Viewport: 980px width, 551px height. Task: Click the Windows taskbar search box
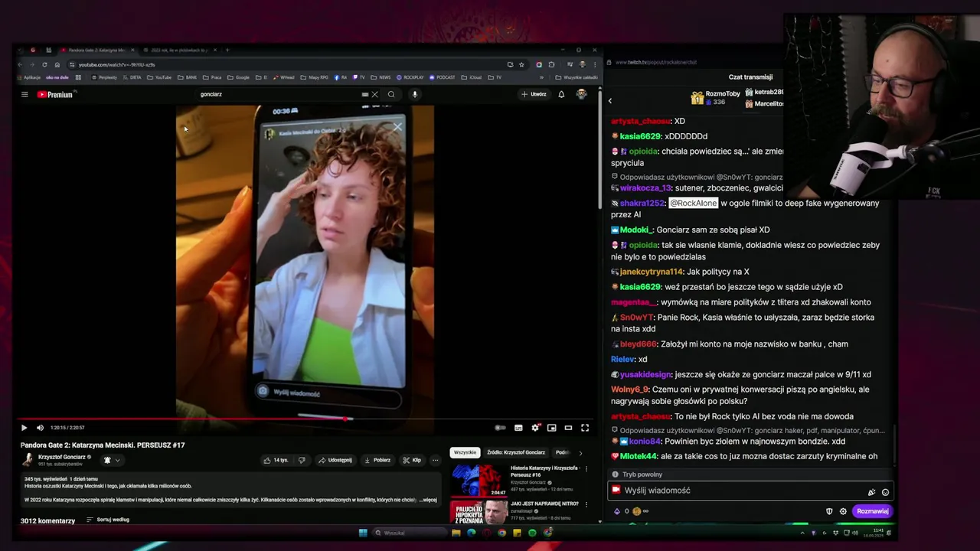(410, 533)
